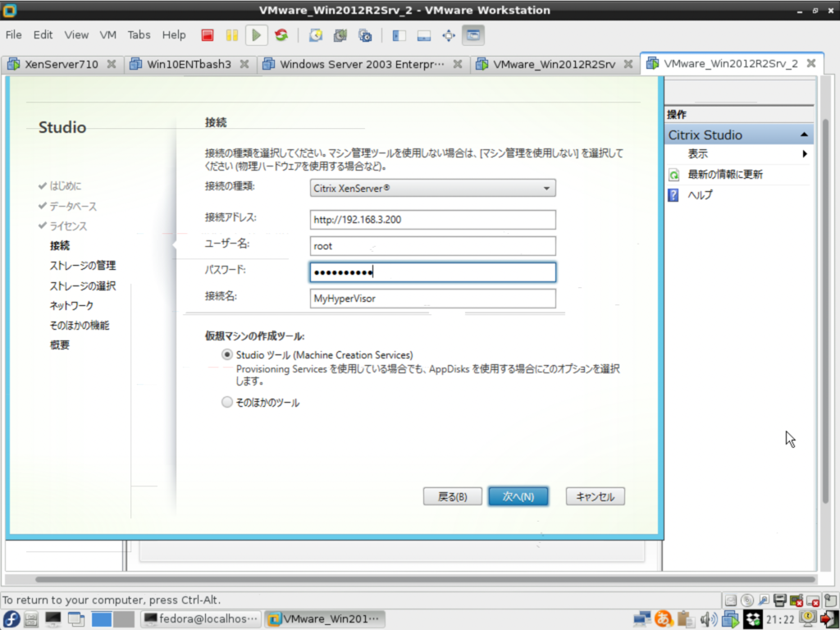
Task: Click the Revert to Snapshot icon
Action: pos(340,35)
